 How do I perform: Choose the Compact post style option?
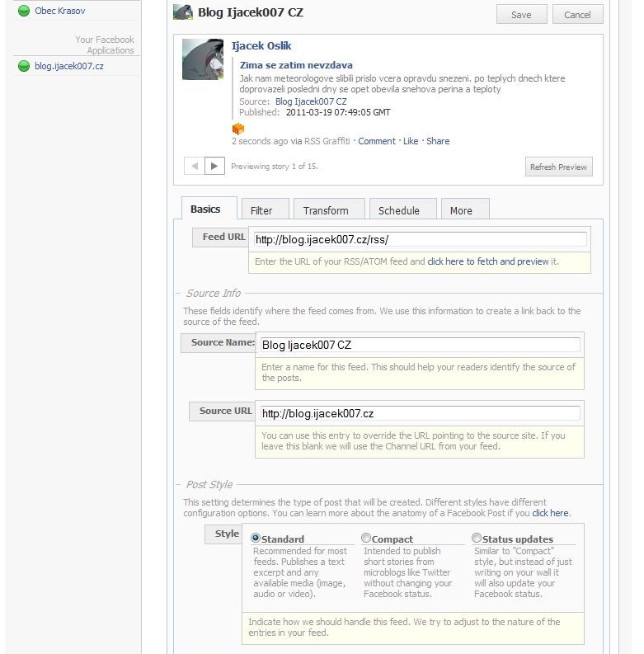(x=366, y=538)
